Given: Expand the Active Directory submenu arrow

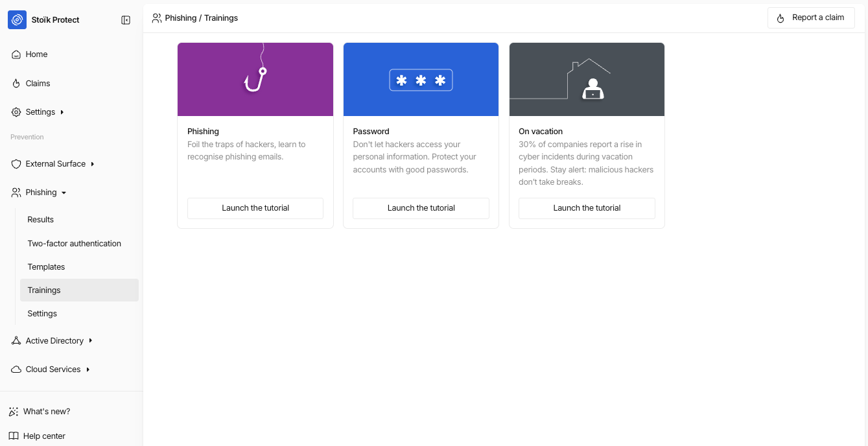Looking at the screenshot, I should [91, 341].
